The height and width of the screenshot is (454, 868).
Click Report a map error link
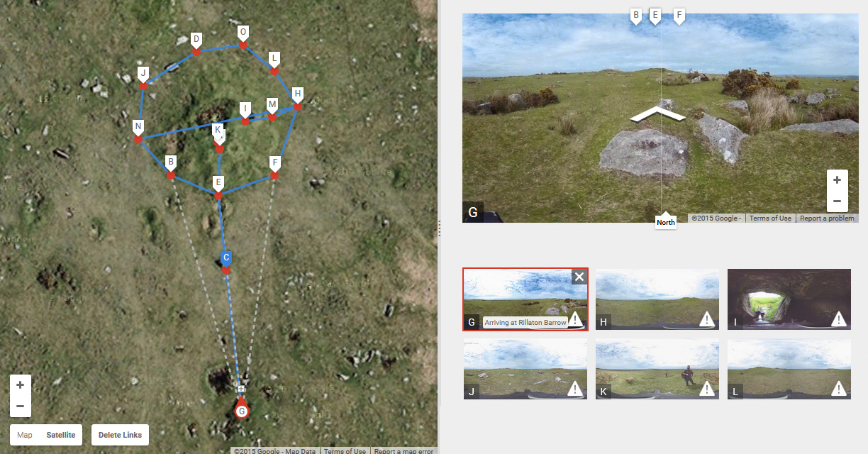(x=405, y=451)
